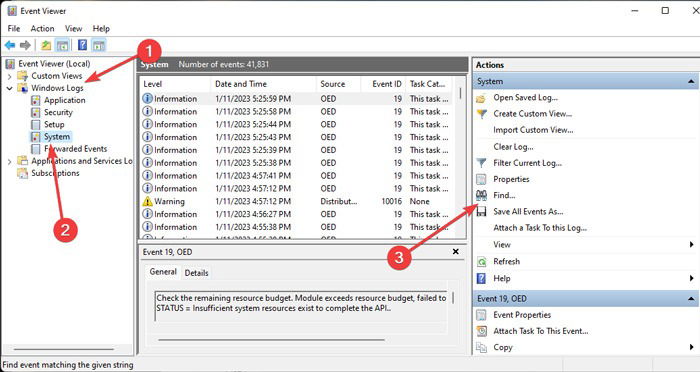Open the Security log
This screenshot has width=700, height=372.
point(58,113)
